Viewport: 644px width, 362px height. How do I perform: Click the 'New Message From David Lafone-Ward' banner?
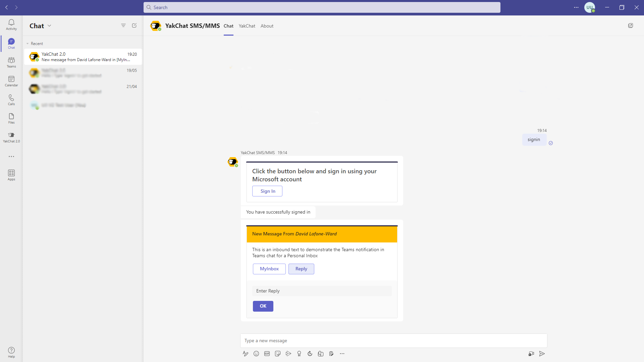pos(322,234)
